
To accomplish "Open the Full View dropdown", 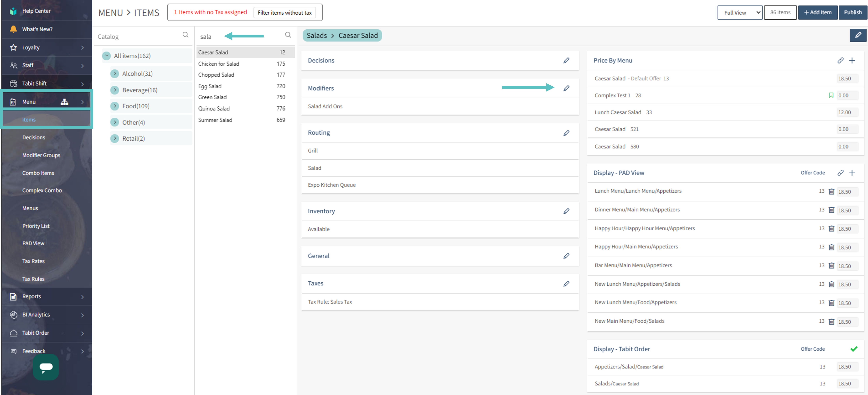I will (x=740, y=12).
